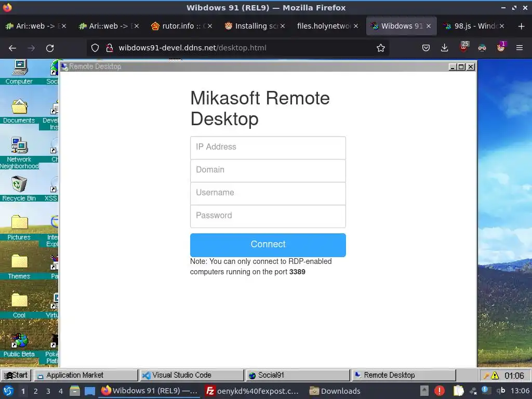Click the extension icon with badge 25

click(464, 47)
